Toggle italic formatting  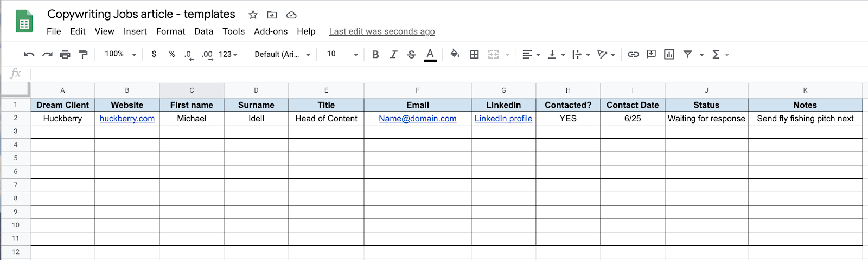(x=393, y=54)
